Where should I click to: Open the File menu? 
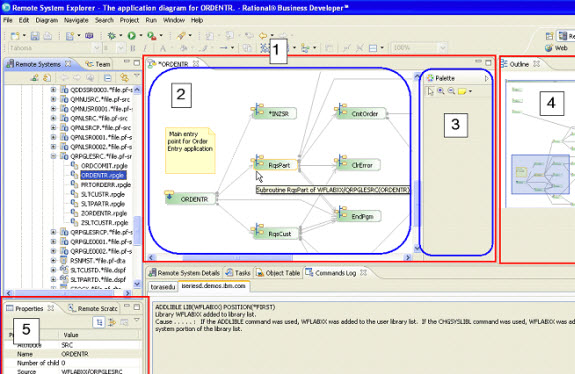tap(8, 20)
